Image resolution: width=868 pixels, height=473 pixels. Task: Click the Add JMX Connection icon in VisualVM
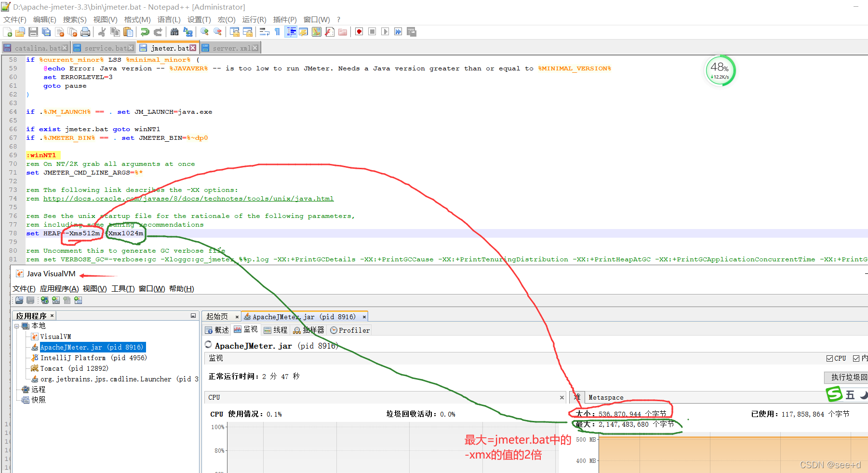pyautogui.click(x=56, y=300)
